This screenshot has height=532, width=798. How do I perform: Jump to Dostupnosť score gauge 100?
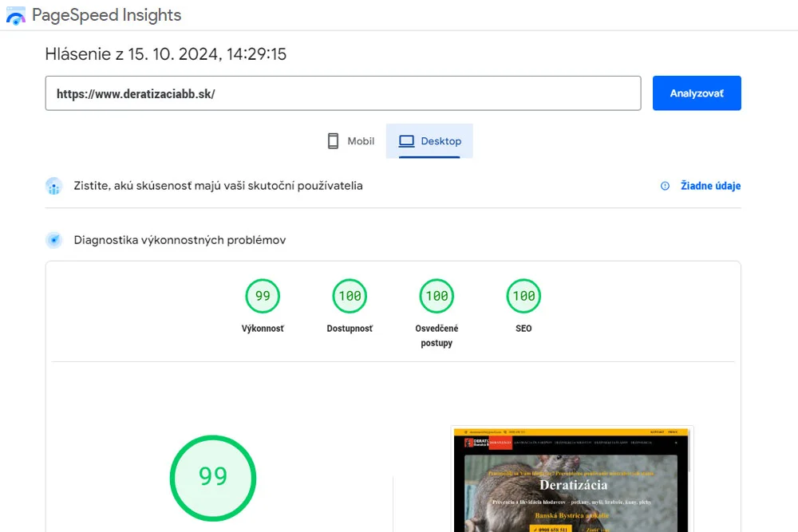click(x=350, y=296)
